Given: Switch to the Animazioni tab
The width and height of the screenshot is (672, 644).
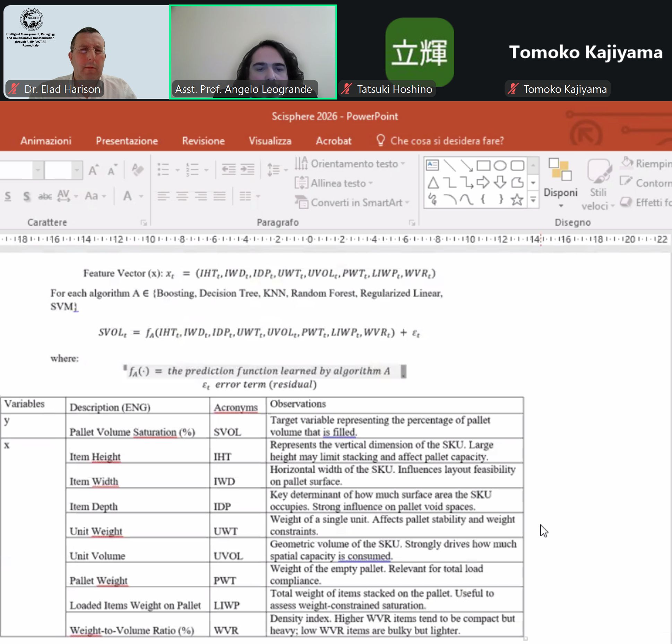Looking at the screenshot, I should [46, 141].
